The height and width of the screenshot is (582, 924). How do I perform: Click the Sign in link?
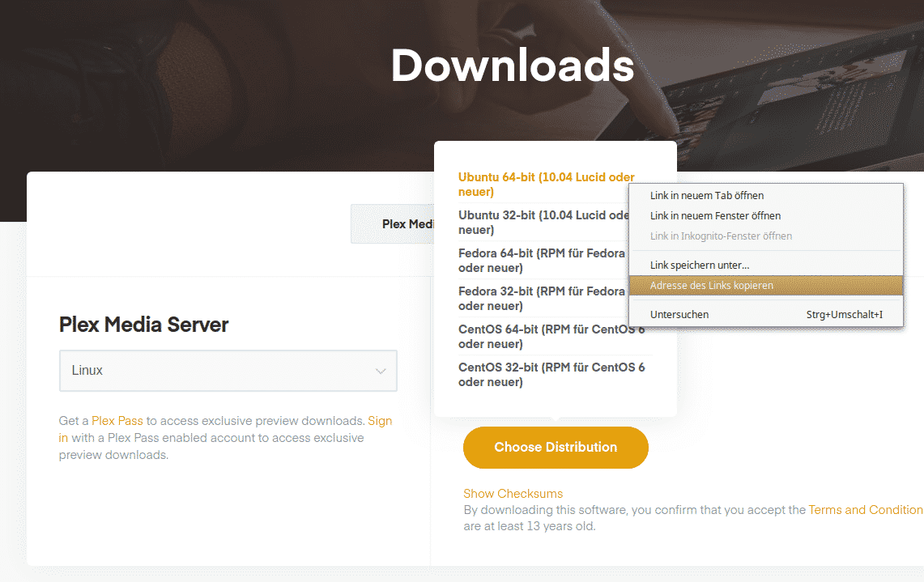click(x=379, y=421)
